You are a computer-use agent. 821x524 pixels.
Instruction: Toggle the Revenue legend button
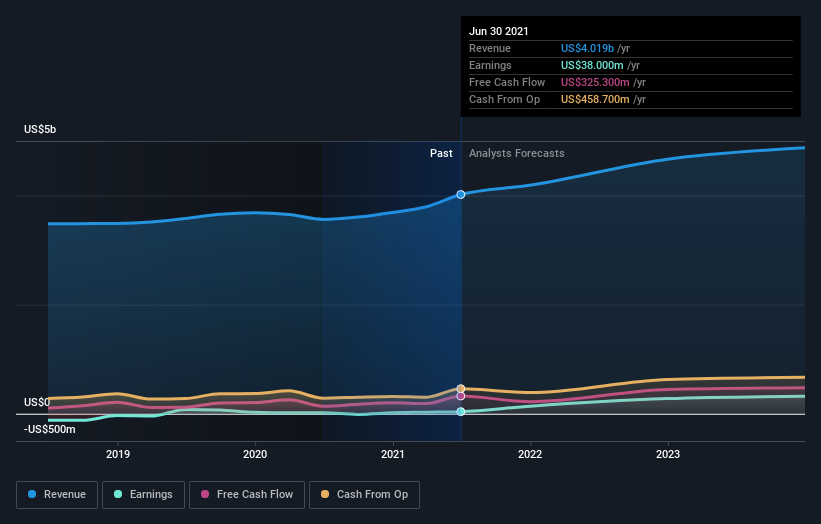pos(57,495)
